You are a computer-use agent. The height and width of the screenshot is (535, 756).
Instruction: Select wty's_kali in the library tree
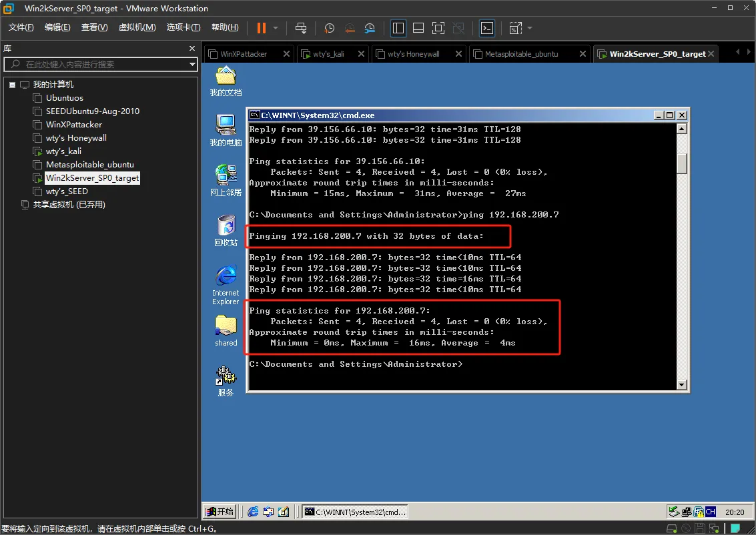(x=63, y=151)
